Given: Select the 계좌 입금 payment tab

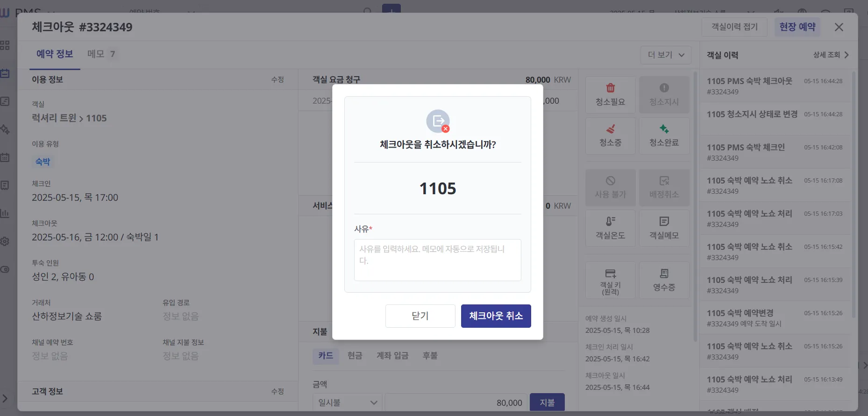Looking at the screenshot, I should pos(392,356).
